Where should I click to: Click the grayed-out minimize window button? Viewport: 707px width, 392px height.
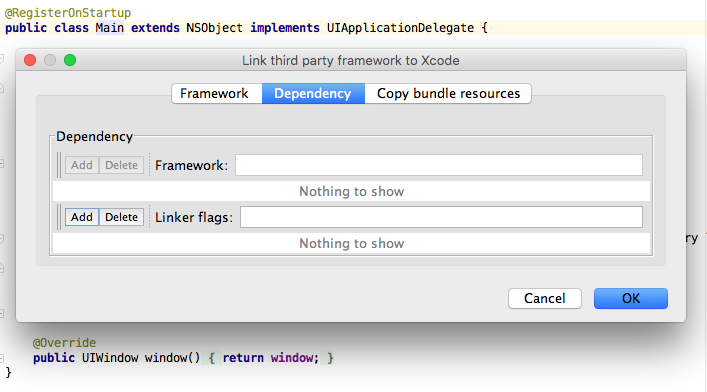(x=50, y=60)
